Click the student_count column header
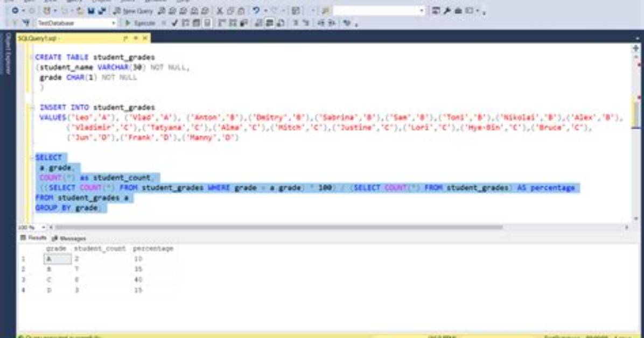The height and width of the screenshot is (338, 644). pyautogui.click(x=100, y=249)
